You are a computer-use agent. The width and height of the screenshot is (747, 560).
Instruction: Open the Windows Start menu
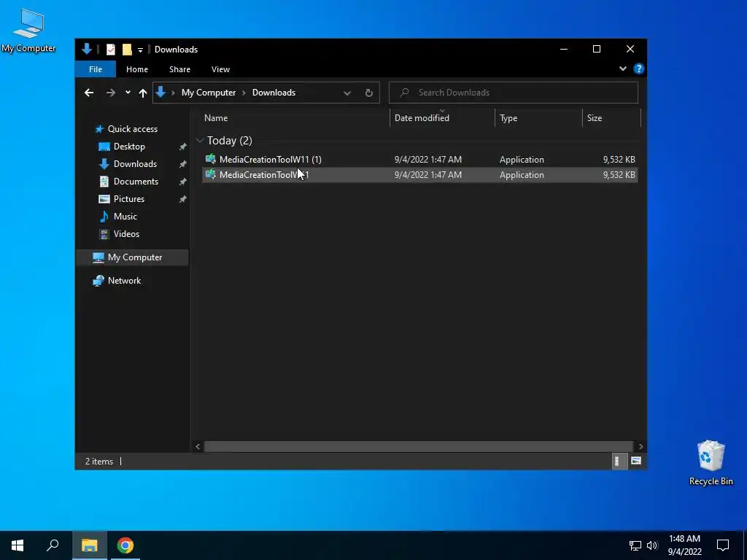(18, 545)
